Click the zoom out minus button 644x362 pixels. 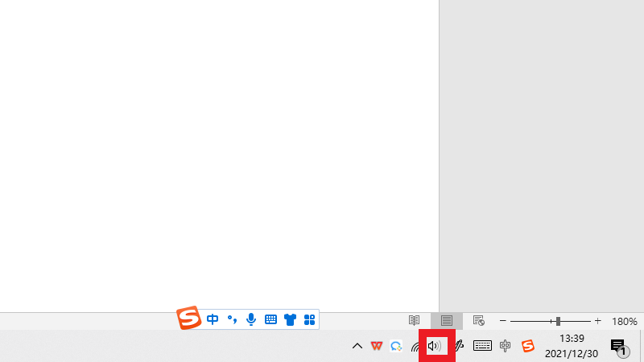[503, 321]
